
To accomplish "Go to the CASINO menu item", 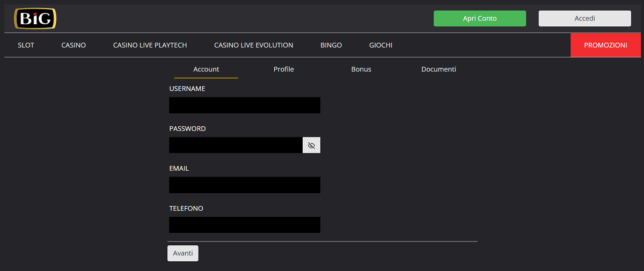I will [74, 45].
